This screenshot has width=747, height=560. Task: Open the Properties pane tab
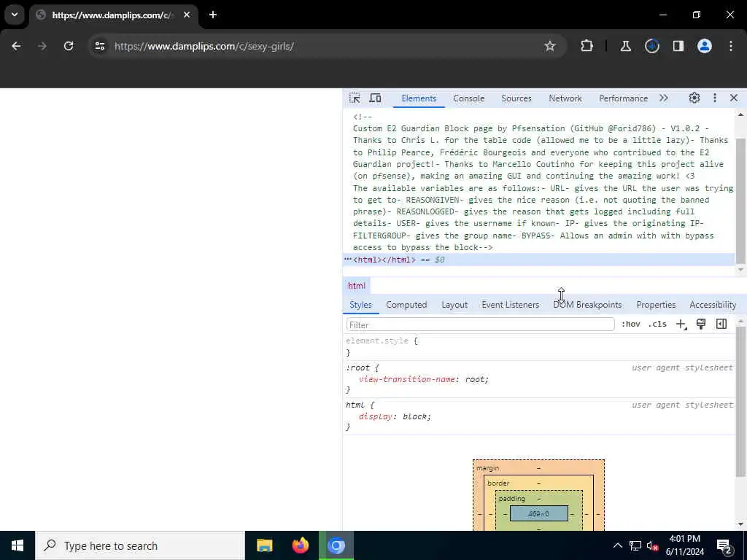656,305
